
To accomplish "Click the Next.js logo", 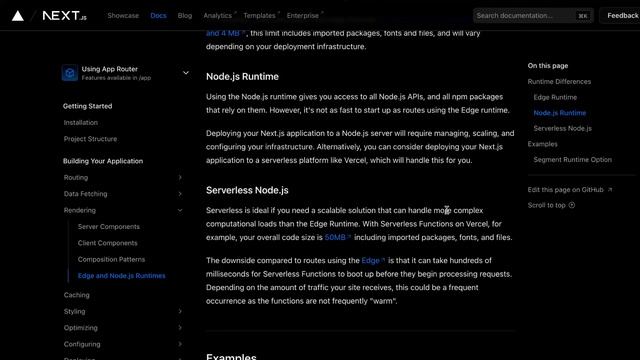I will tap(64, 16).
